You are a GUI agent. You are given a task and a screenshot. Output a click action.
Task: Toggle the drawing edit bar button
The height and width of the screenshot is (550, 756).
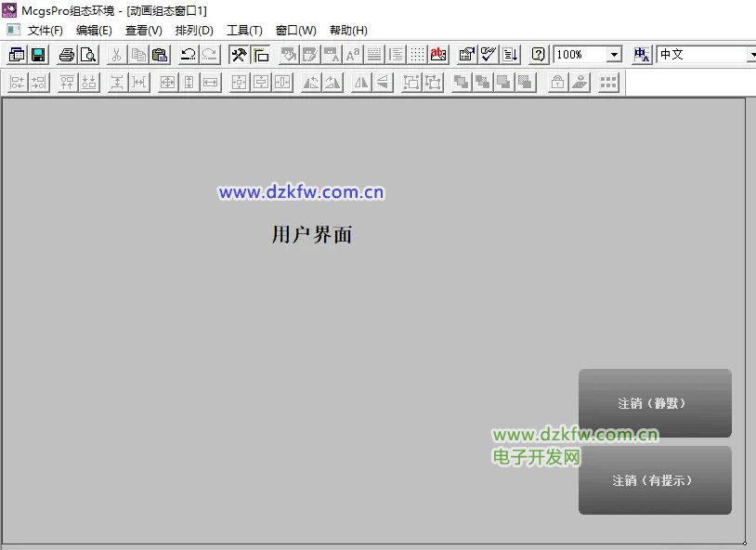tap(260, 55)
